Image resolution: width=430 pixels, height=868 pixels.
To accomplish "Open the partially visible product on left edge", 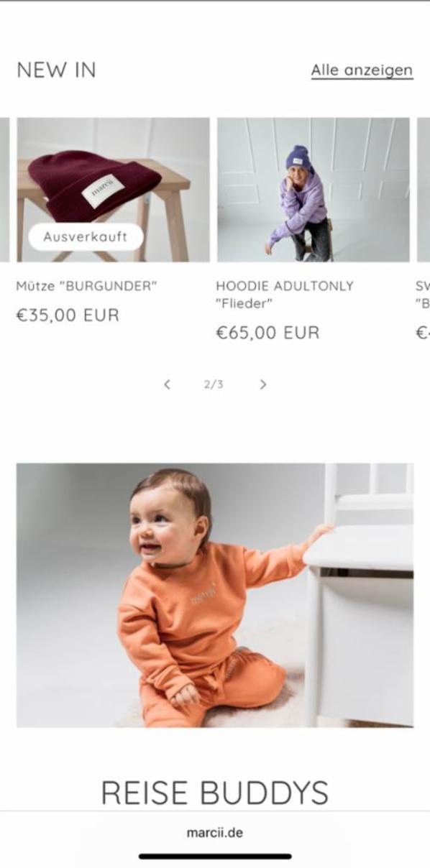I will click(4, 190).
